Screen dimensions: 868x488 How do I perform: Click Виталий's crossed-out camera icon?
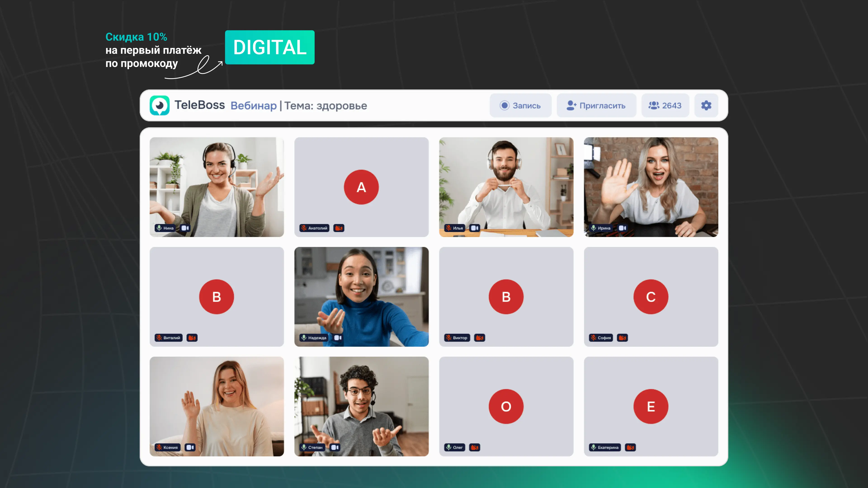click(x=192, y=338)
